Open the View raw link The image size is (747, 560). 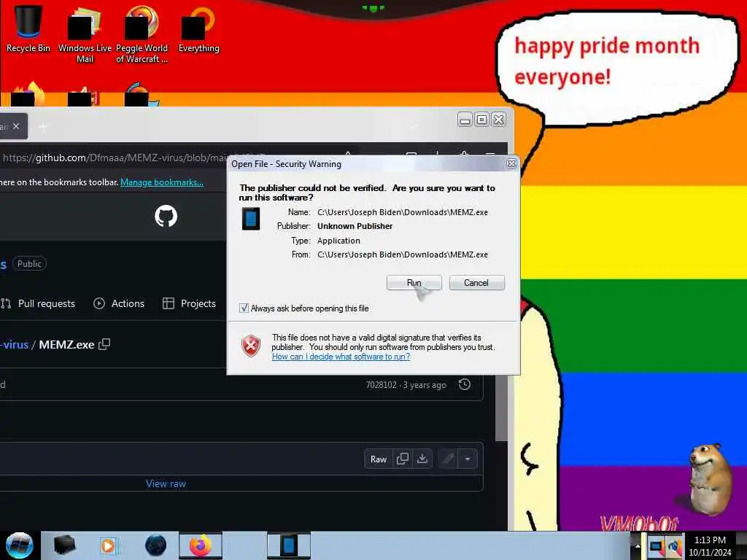(x=166, y=483)
